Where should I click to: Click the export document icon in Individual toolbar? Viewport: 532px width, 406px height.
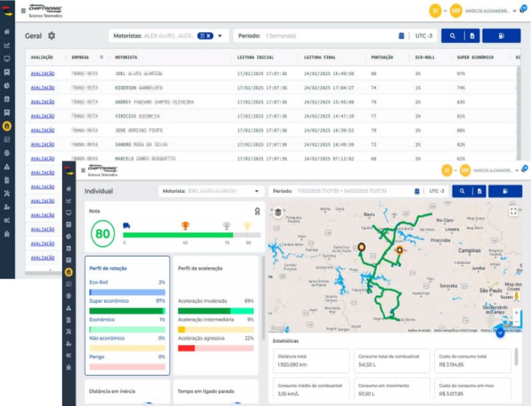click(x=479, y=191)
